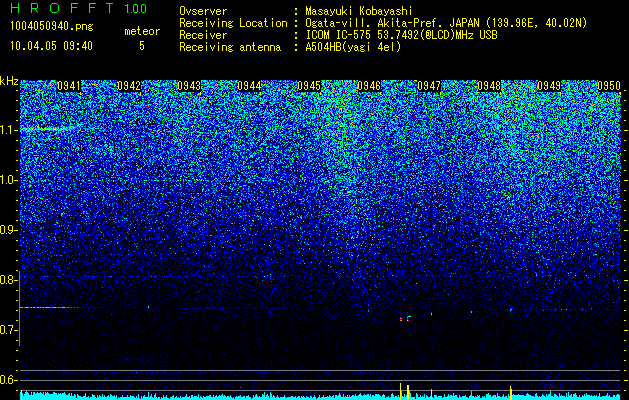This screenshot has height=400, width=629.
Task: Click the 0.9 frequency axis label
Action: tap(7, 230)
